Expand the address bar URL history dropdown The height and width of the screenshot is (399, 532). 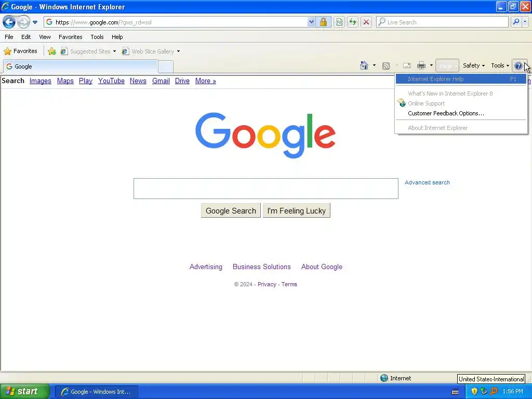(x=311, y=22)
